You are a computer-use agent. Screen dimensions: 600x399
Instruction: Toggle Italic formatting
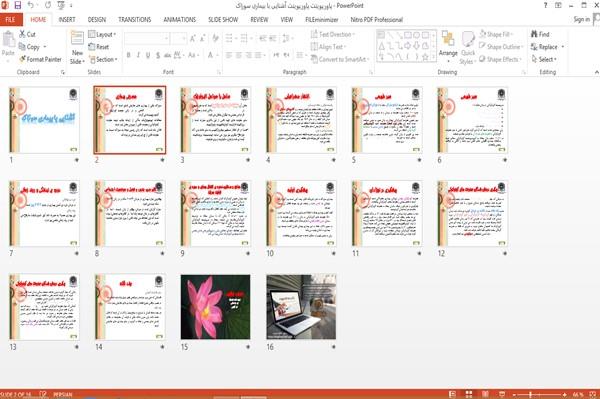pos(138,55)
